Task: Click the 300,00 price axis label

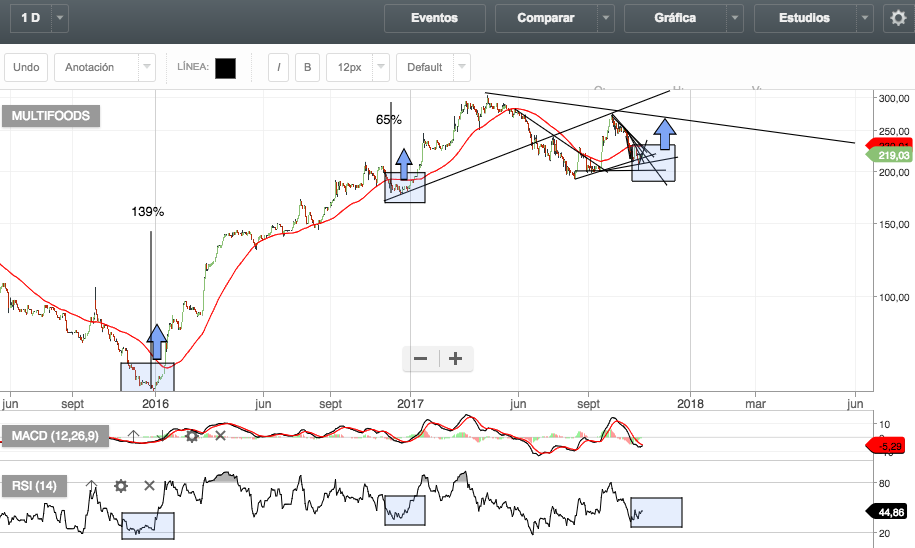Action: click(894, 98)
